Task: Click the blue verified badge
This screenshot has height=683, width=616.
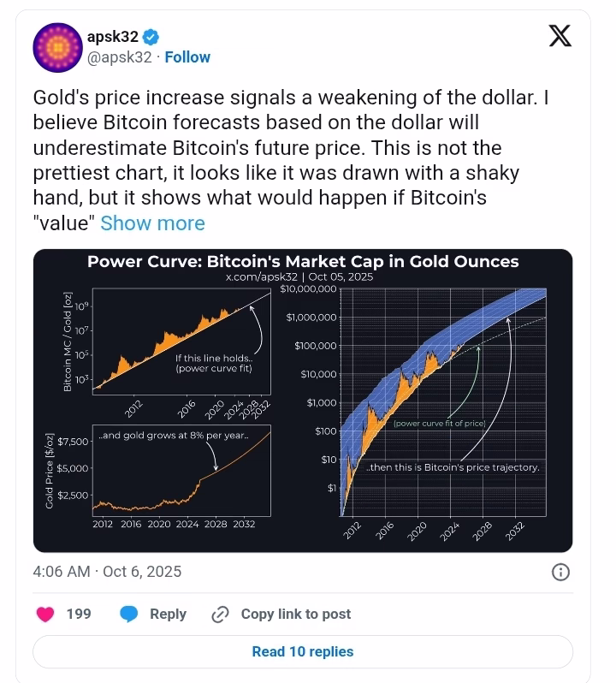Action: coord(151,37)
